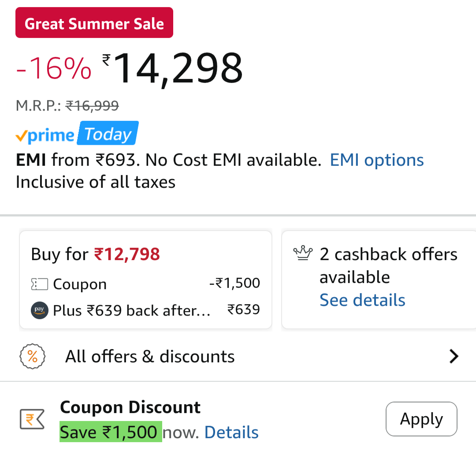The width and height of the screenshot is (476, 454).
Task: Open EMI options
Action: 376,160
